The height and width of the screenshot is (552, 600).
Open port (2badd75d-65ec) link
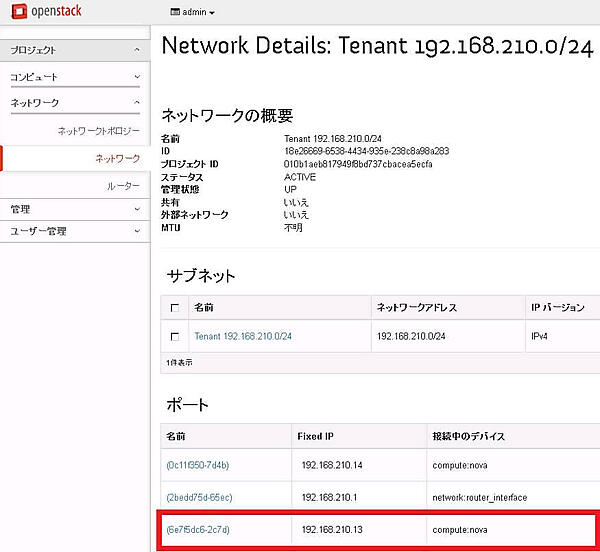pos(198,497)
